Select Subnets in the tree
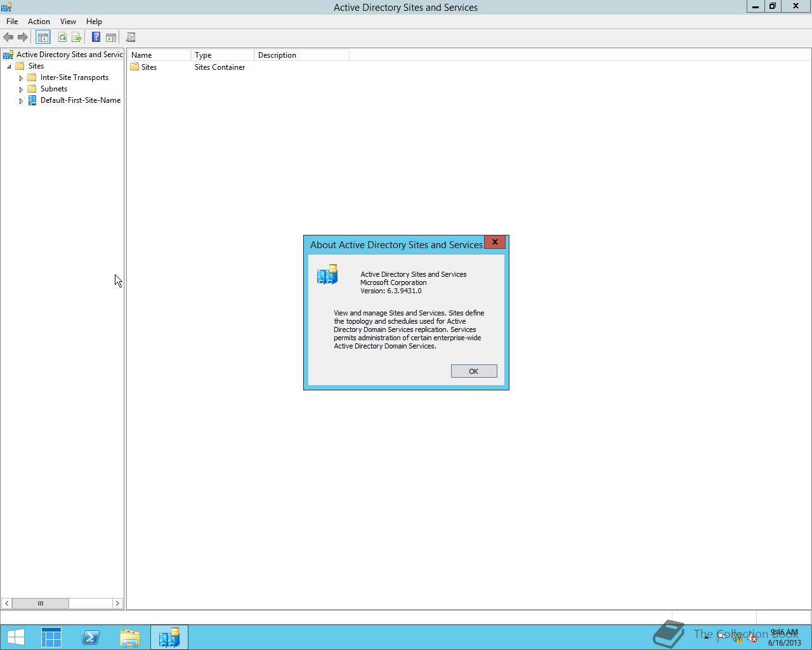Screen dimensions: 812x650 point(54,89)
